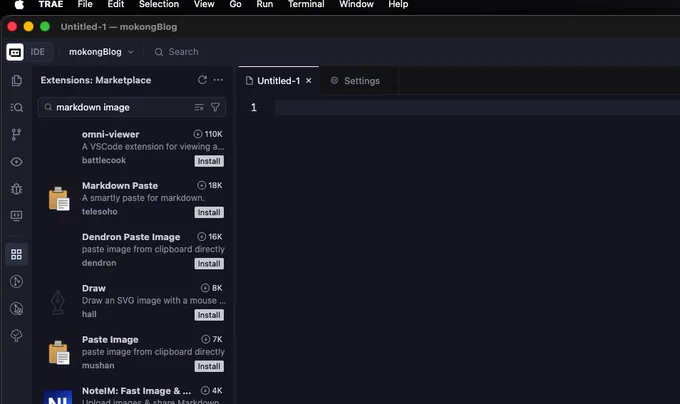Click the top Search box
The image size is (680, 404).
point(177,52)
